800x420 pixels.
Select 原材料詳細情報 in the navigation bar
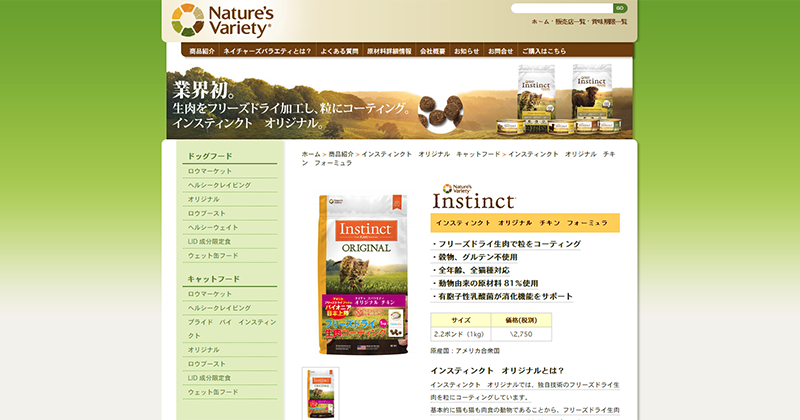tap(389, 51)
